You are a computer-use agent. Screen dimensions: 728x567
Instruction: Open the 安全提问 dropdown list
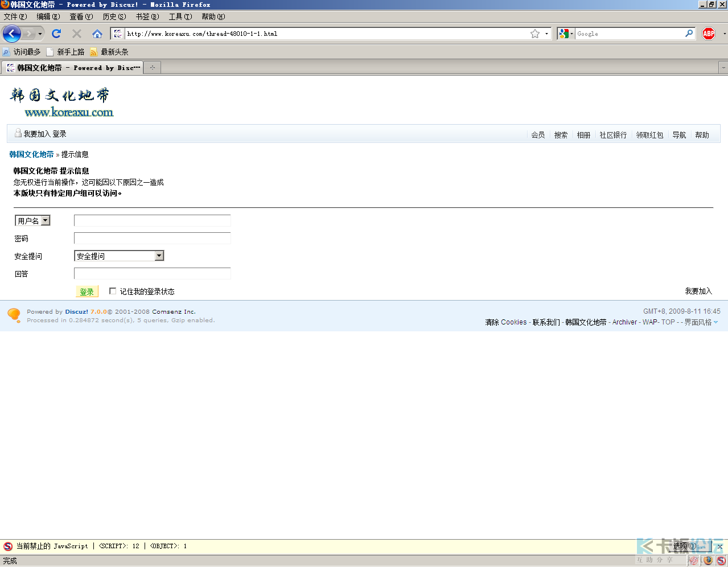[119, 256]
